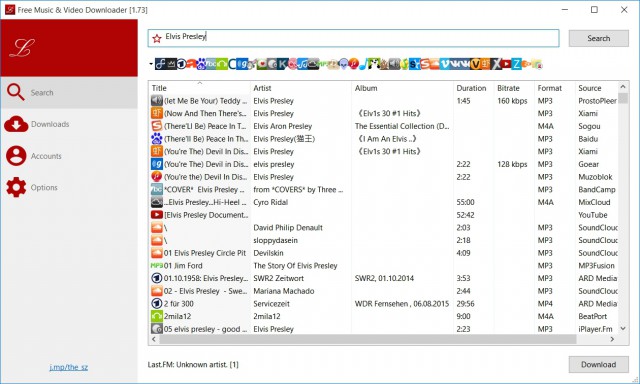Select "(Now And Then There's..." row
This screenshot has width=640, height=384.
click(384, 113)
